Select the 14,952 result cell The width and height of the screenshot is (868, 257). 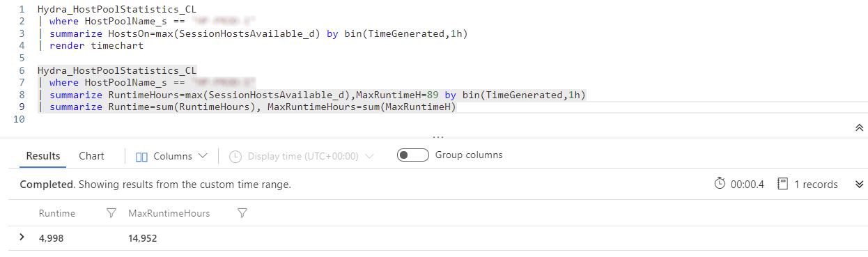pyautogui.click(x=143, y=238)
